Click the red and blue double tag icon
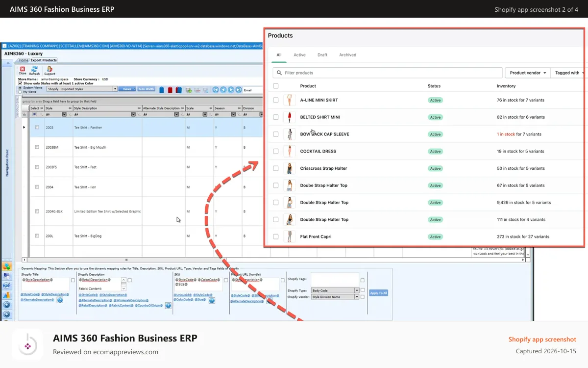Screen dimensions: 588x368 click(x=178, y=90)
